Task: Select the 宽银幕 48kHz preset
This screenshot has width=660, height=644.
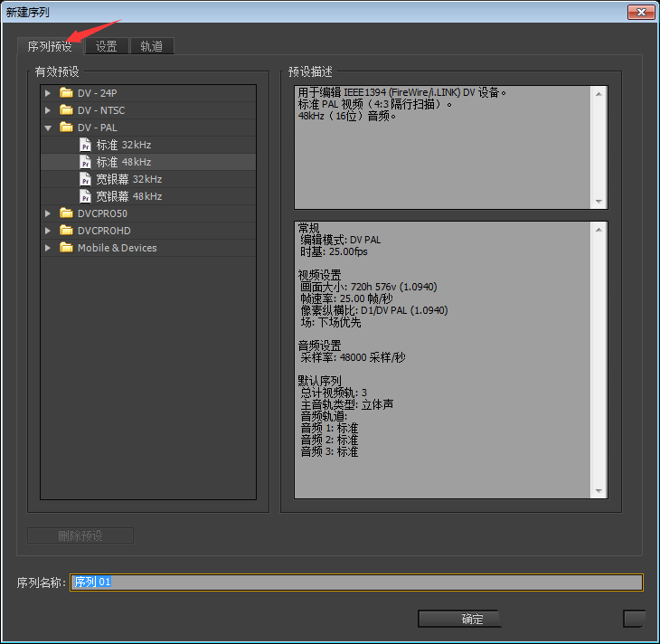Action: click(129, 196)
